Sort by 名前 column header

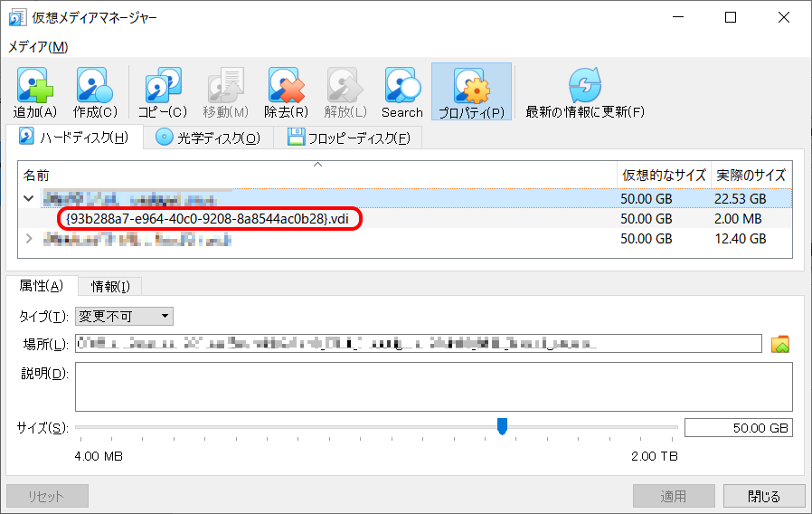(x=317, y=176)
